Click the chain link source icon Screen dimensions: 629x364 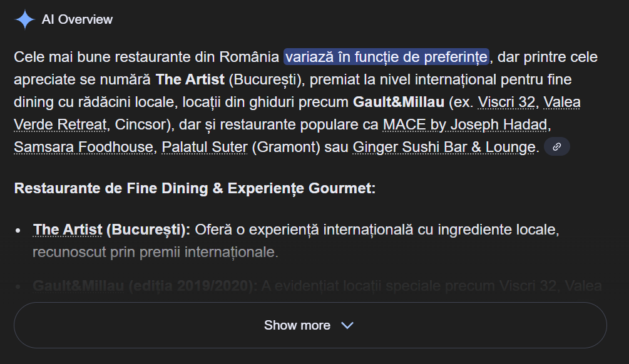click(556, 147)
